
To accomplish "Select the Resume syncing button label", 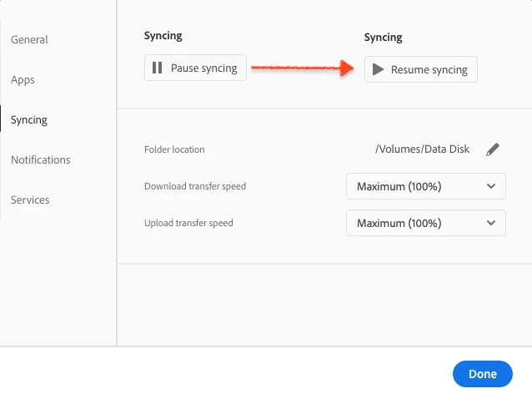I will [x=429, y=69].
